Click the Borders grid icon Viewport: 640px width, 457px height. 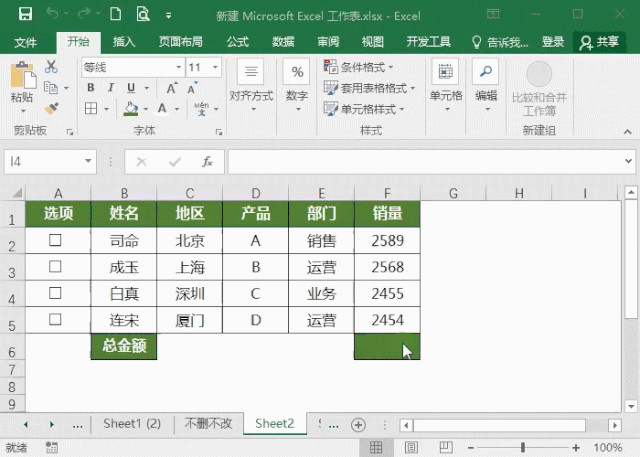91,109
